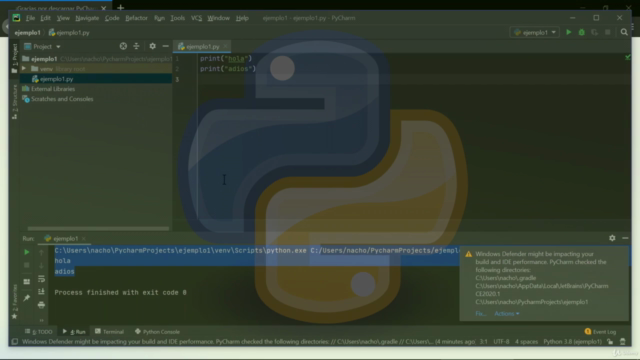Screen dimensions: 640x360
Task: Open the Code menu
Action: [112, 18]
